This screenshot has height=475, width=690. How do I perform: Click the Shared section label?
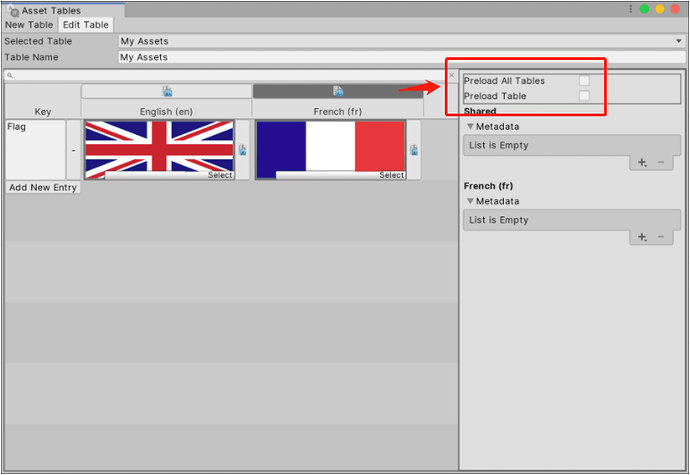pos(480,111)
